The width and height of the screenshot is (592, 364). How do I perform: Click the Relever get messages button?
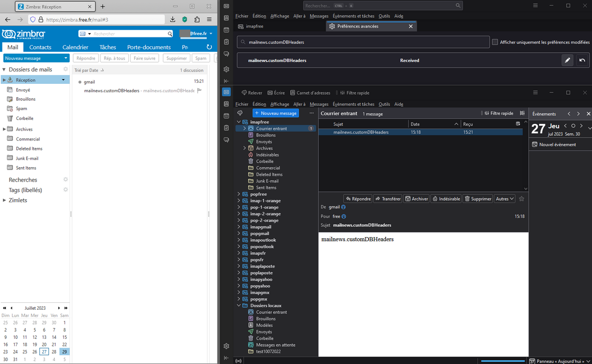click(252, 93)
